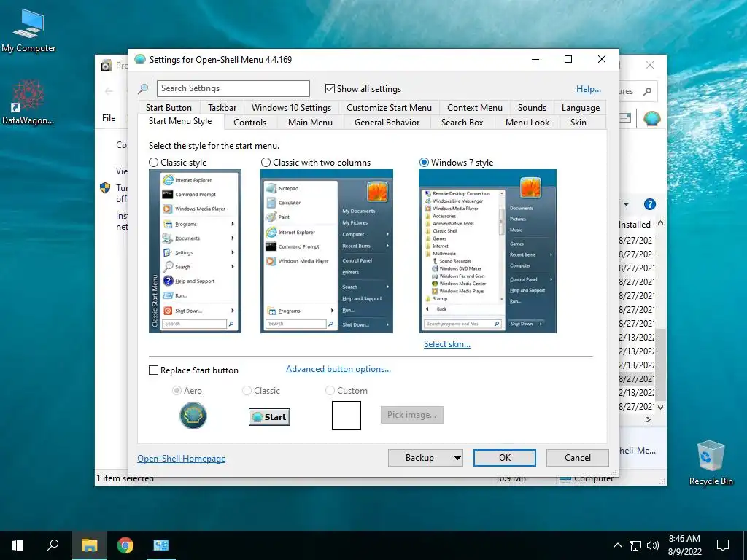Click the search magnifier in background window
Image resolution: width=747 pixels, height=560 pixels.
(647, 91)
